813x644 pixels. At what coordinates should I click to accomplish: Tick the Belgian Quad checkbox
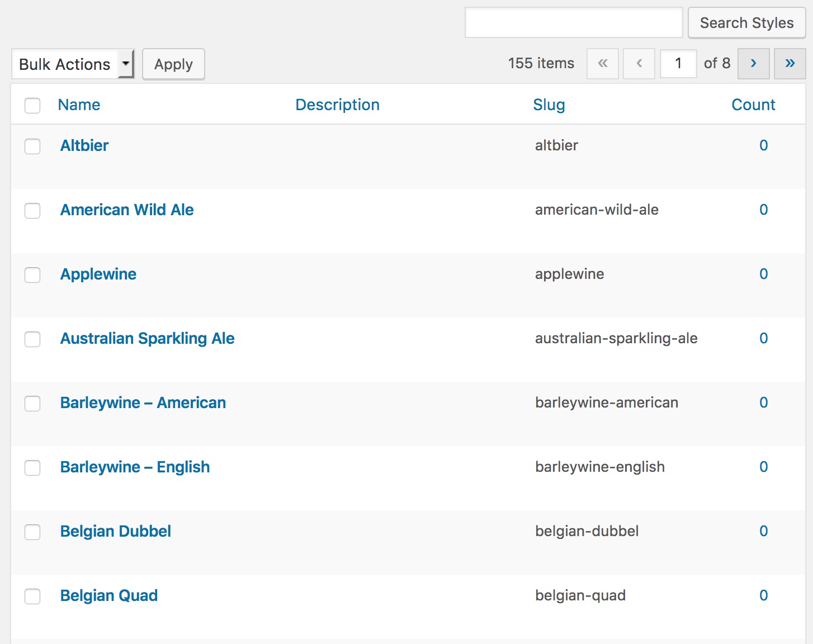tap(32, 596)
